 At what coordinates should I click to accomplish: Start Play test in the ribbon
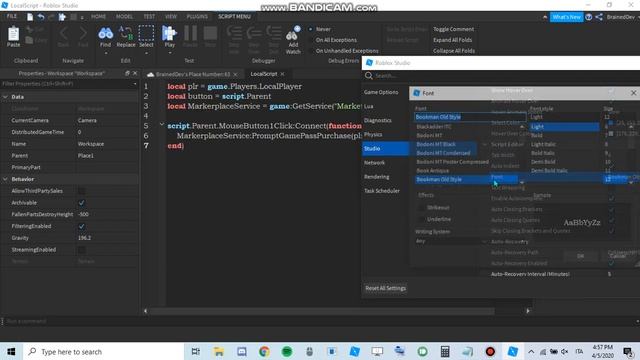(169, 33)
